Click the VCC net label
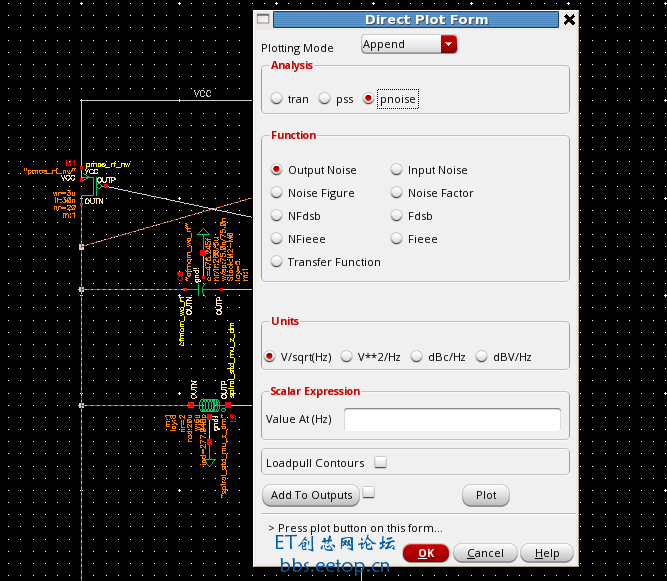Image resolution: width=667 pixels, height=581 pixels. coord(202,93)
